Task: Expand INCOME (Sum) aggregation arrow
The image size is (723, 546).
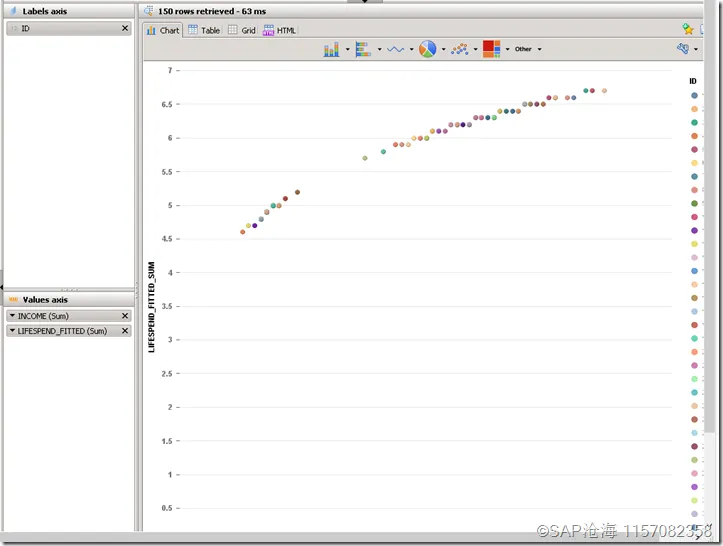Action: pos(12,316)
